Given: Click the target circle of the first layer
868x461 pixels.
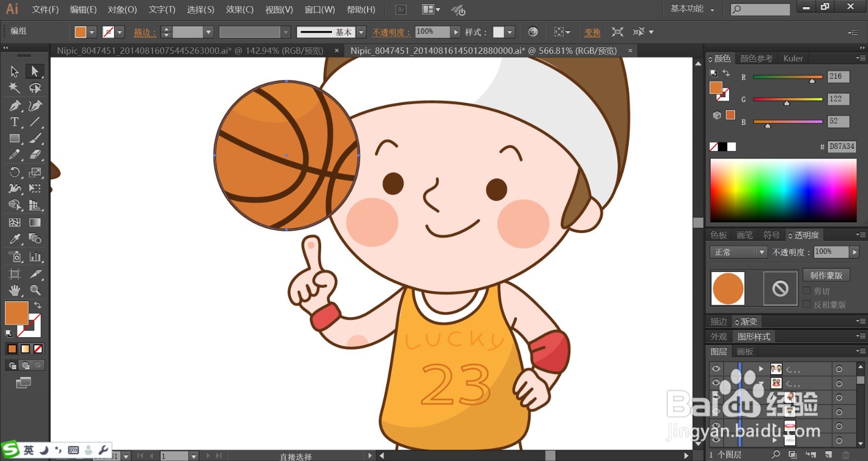Looking at the screenshot, I should coord(839,369).
